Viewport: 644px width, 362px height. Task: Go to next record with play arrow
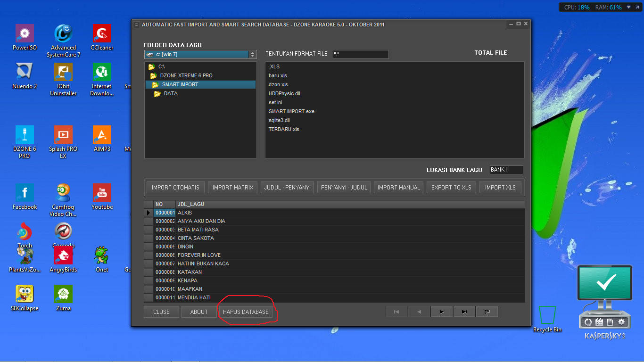tap(442, 312)
